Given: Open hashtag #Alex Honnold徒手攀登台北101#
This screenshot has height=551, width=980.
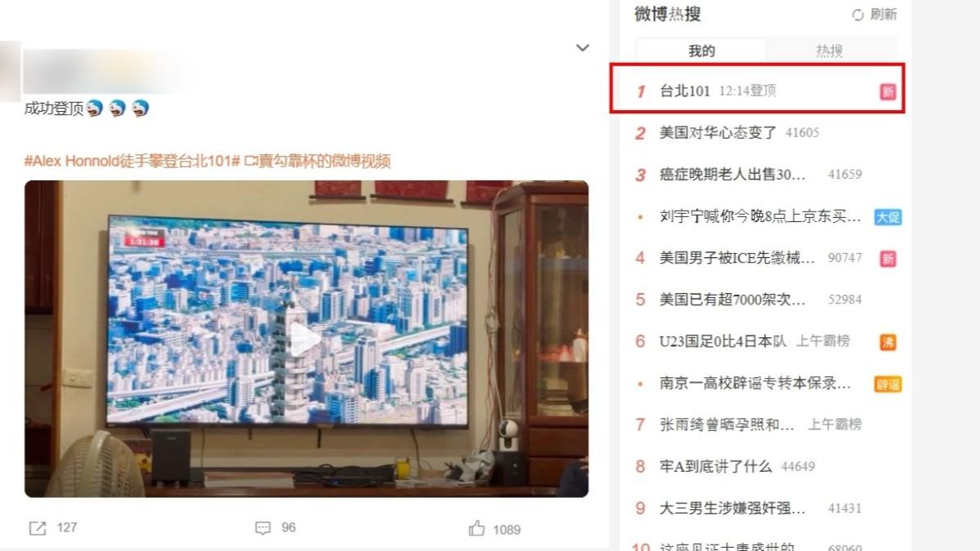Looking at the screenshot, I should pyautogui.click(x=132, y=161).
